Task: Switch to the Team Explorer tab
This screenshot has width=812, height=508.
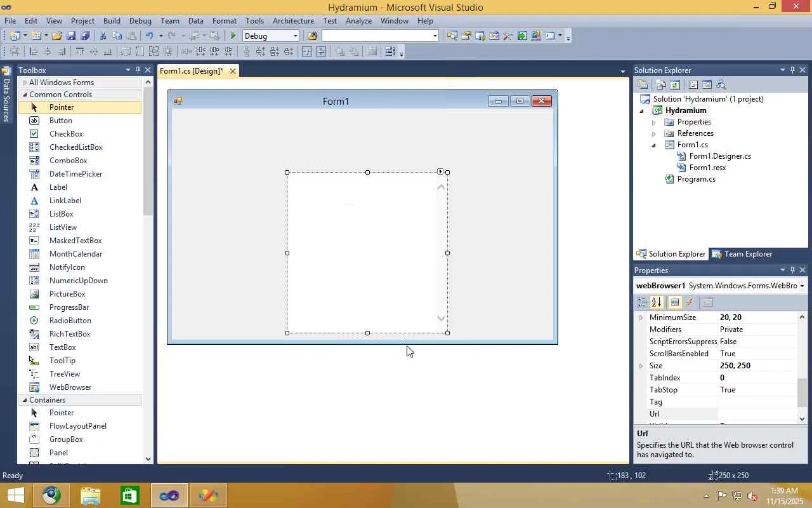Action: pyautogui.click(x=742, y=254)
